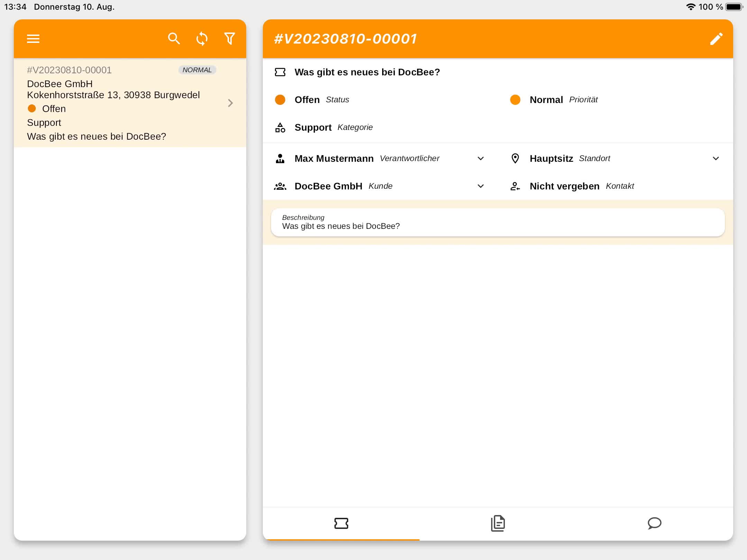747x560 pixels.
Task: Switch to the documents tab
Action: [498, 523]
